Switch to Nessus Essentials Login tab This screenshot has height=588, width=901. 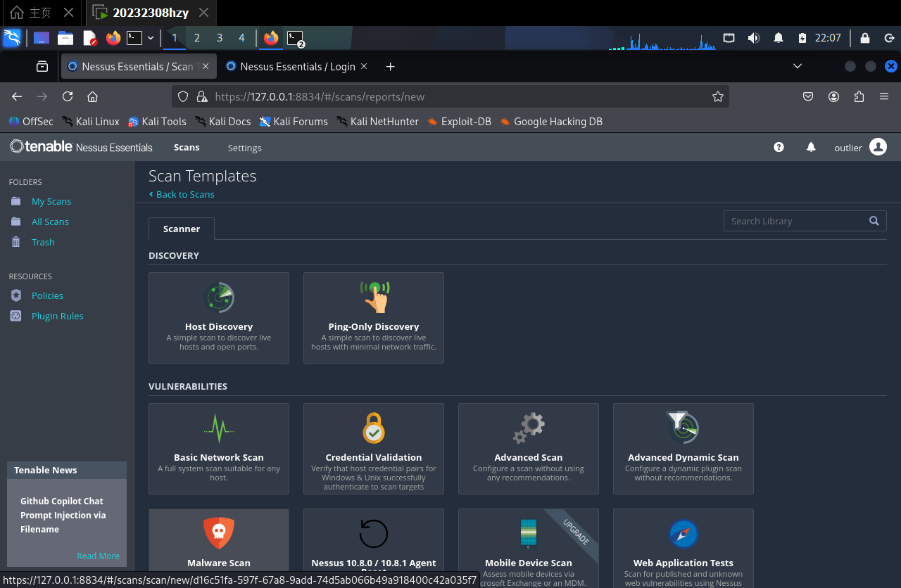point(297,66)
